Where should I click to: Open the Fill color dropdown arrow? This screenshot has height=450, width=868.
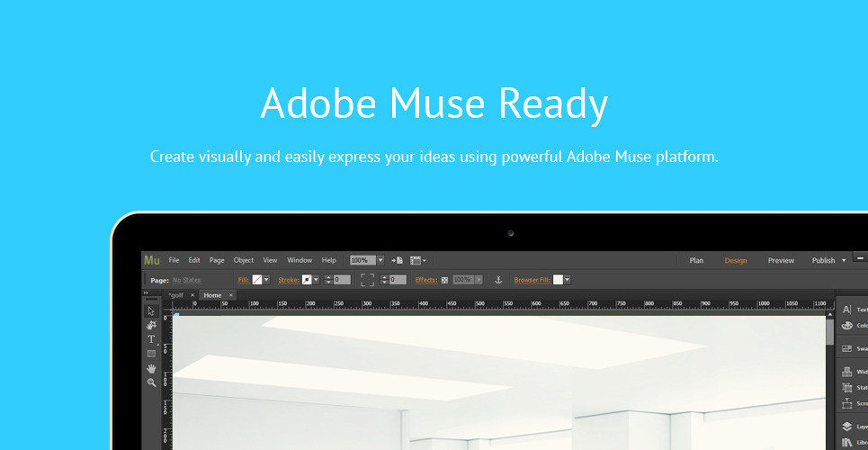[x=266, y=280]
